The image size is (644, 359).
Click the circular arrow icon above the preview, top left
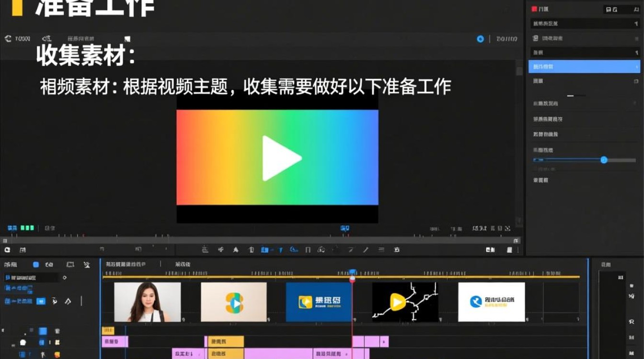pos(8,39)
